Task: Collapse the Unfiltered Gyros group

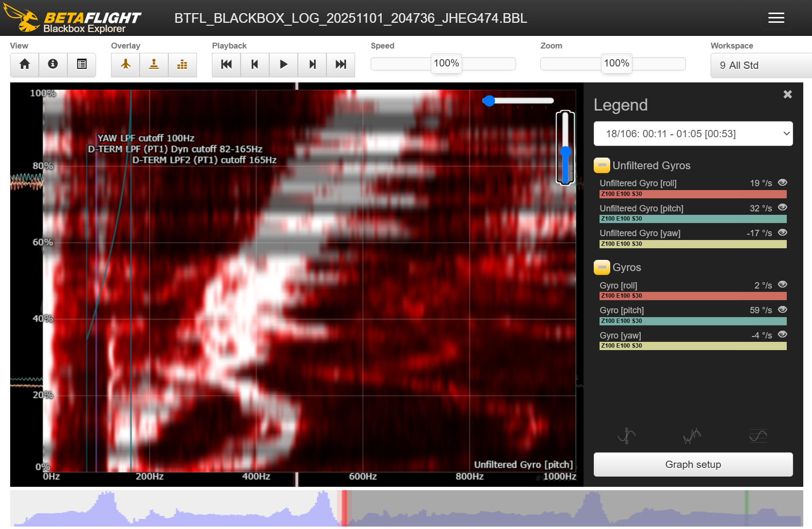Action: point(601,165)
